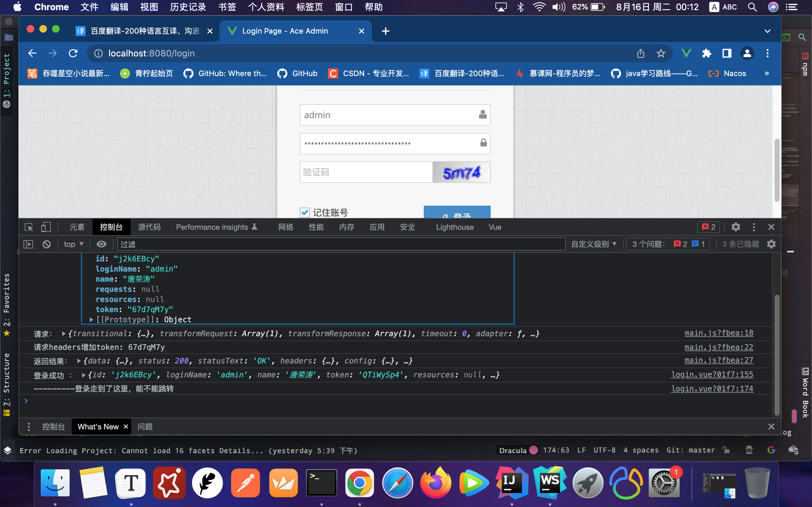Toggle the live expression eye icon

(x=101, y=244)
